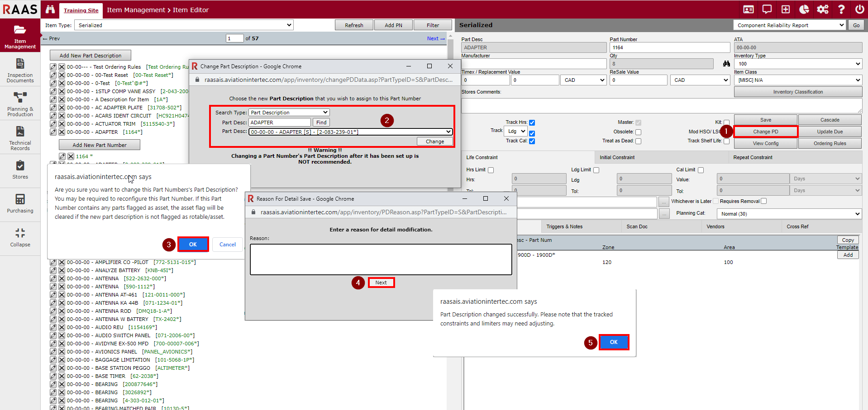868x410 pixels.
Task: Click the edit pencil for AC ADAPTER PLATE
Action: [53, 108]
